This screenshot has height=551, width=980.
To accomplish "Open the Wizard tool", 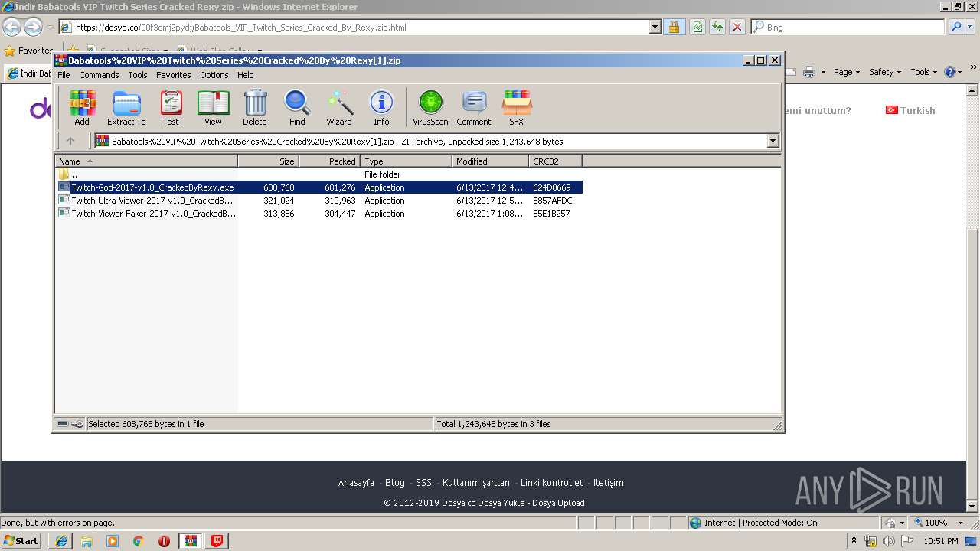I will tap(339, 108).
